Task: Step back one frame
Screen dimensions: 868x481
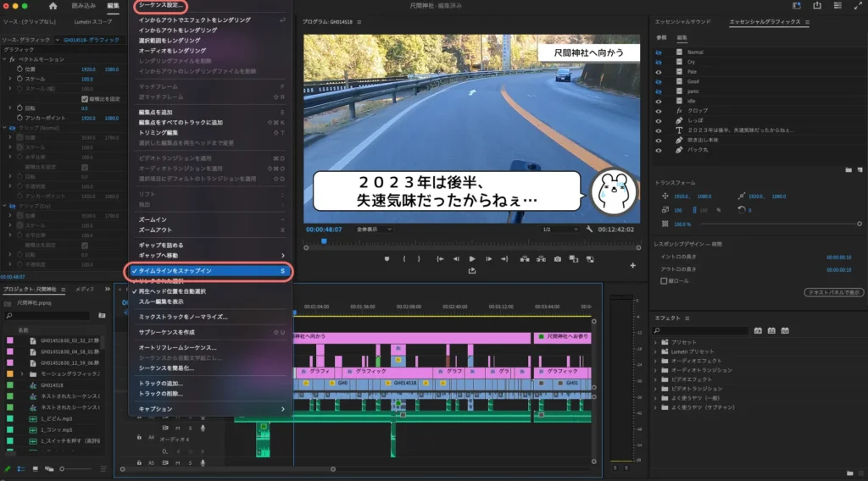Action: pyautogui.click(x=456, y=259)
